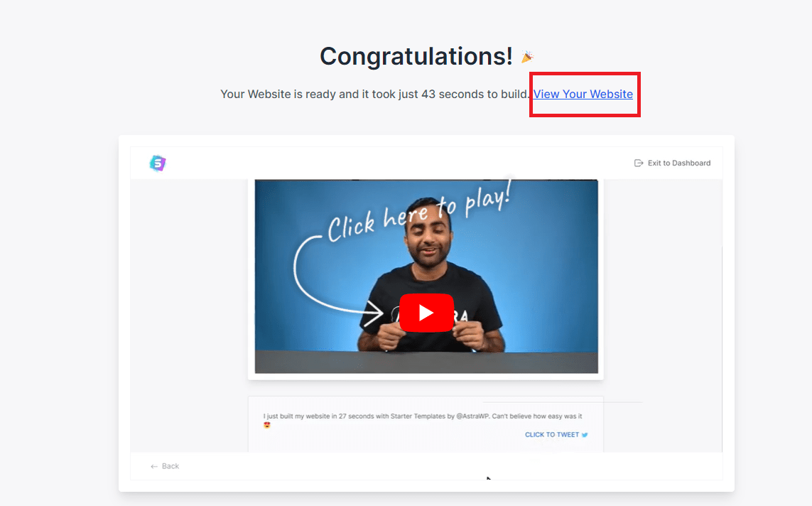Click the black mouse cursor near the Back bar
Image resolution: width=812 pixels, height=506 pixels.
pos(488,478)
